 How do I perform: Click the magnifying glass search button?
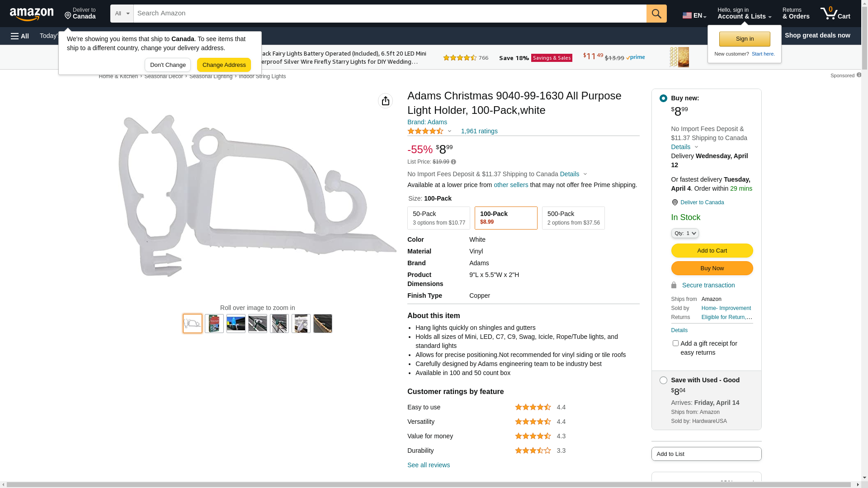click(656, 14)
